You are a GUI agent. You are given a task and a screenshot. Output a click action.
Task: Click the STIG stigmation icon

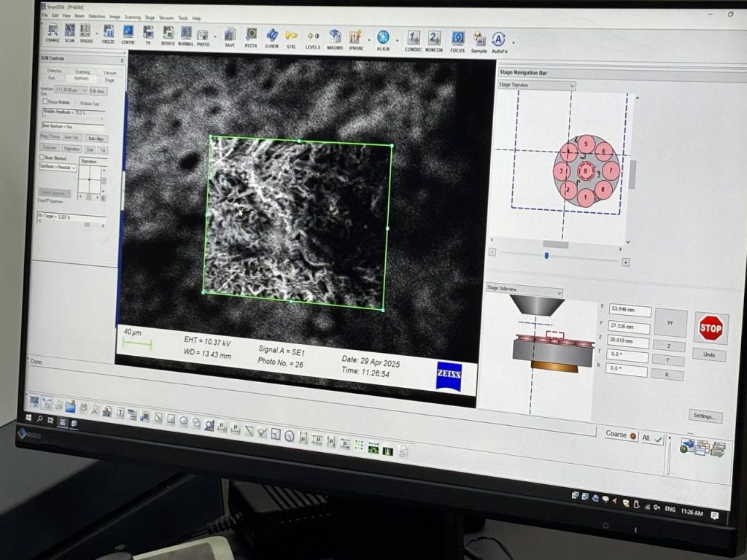tap(291, 39)
